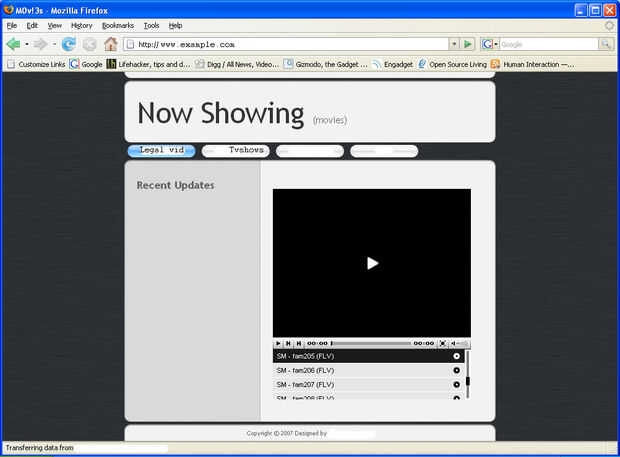Reload the page with the refresh icon
This screenshot has height=457, width=620.
click(69, 44)
